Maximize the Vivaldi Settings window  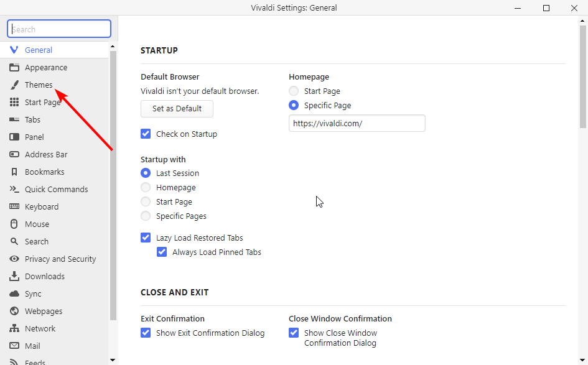point(546,8)
